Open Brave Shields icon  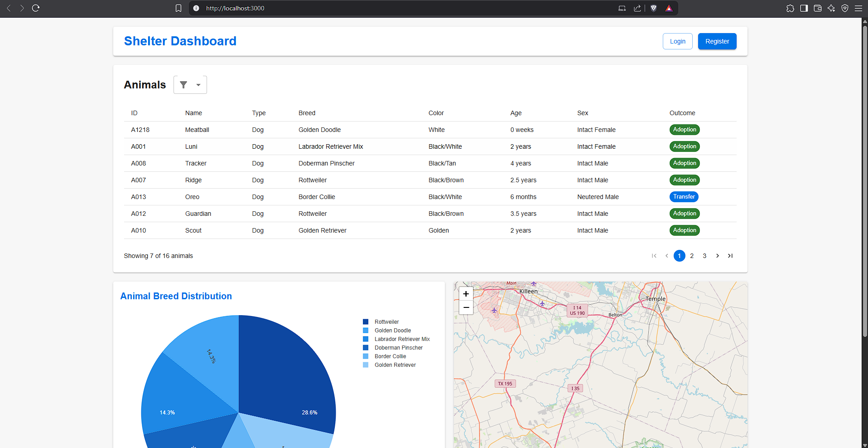[x=654, y=8]
